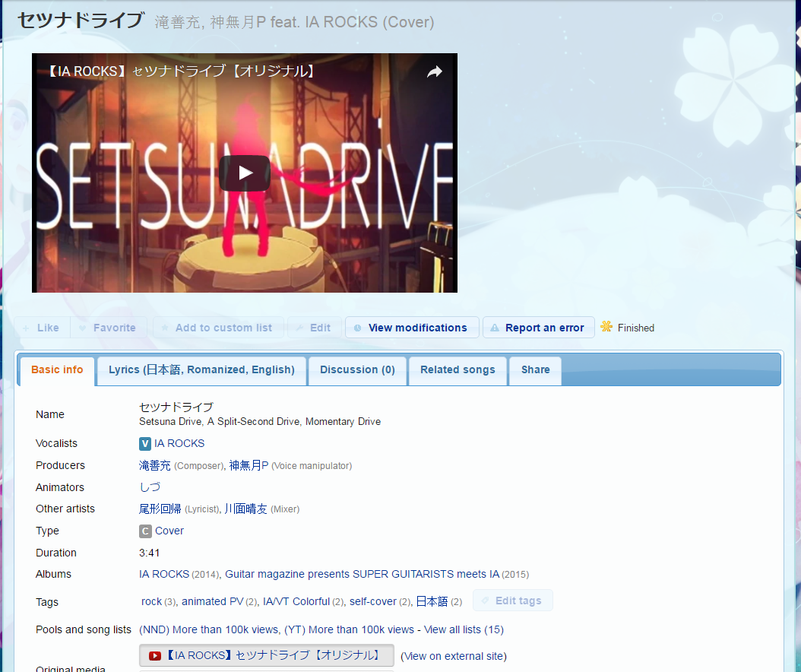Switch to Discussion (0) tab
Screen dimensions: 801x672
[x=357, y=370]
